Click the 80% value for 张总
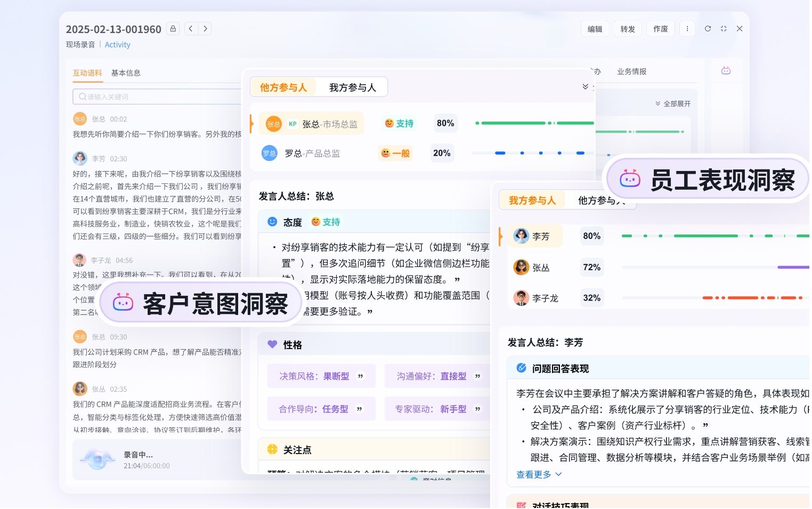The image size is (812, 509). pyautogui.click(x=445, y=124)
